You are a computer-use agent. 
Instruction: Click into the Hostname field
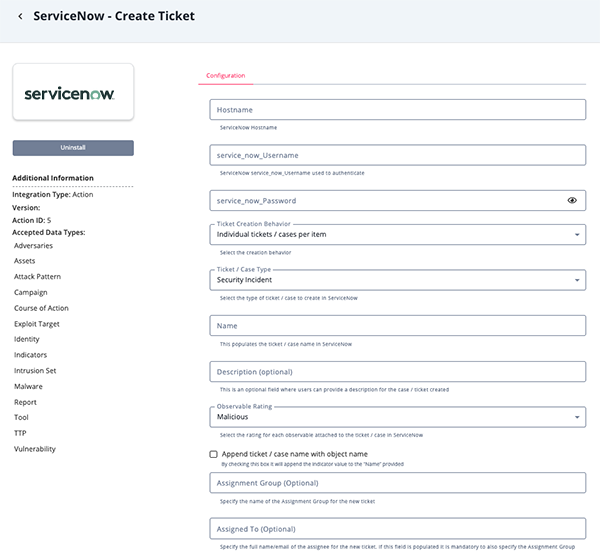click(397, 110)
